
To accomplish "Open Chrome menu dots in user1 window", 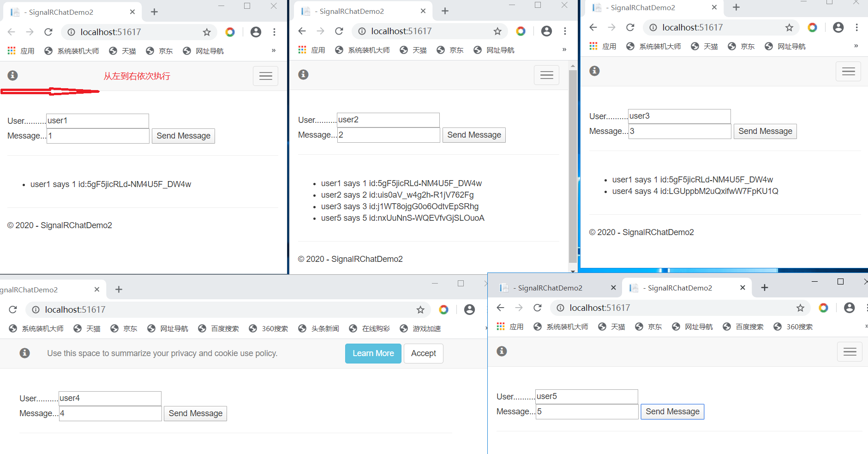I will point(274,32).
